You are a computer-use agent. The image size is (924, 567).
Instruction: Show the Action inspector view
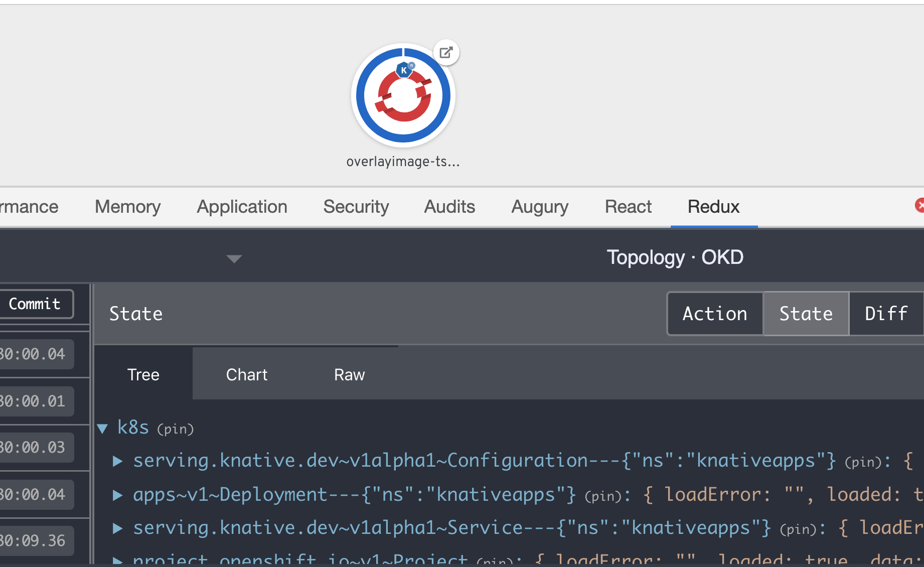715,314
